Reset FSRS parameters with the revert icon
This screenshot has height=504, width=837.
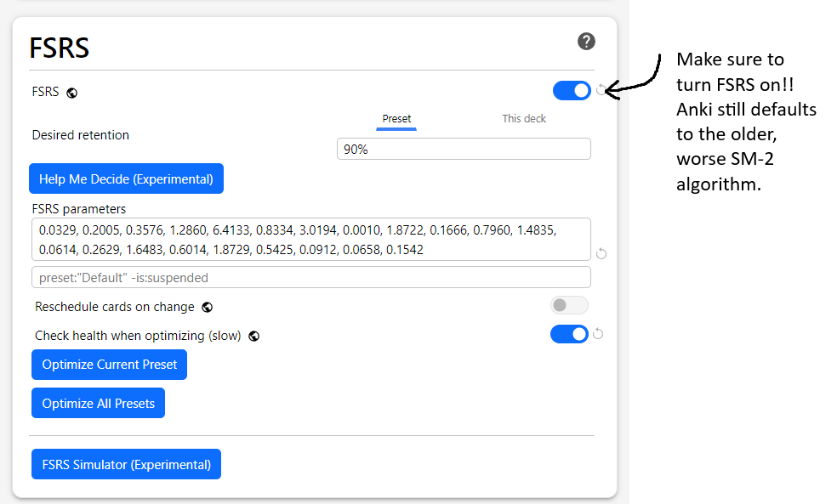coord(601,253)
